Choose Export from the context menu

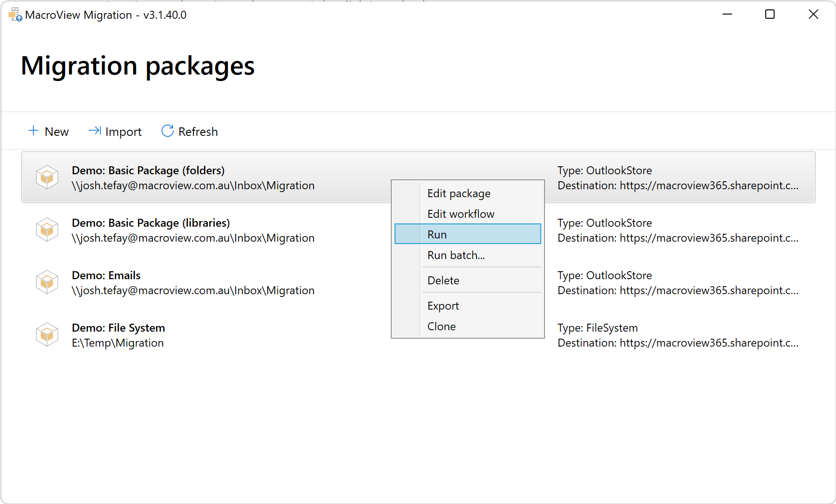pyautogui.click(x=468, y=306)
